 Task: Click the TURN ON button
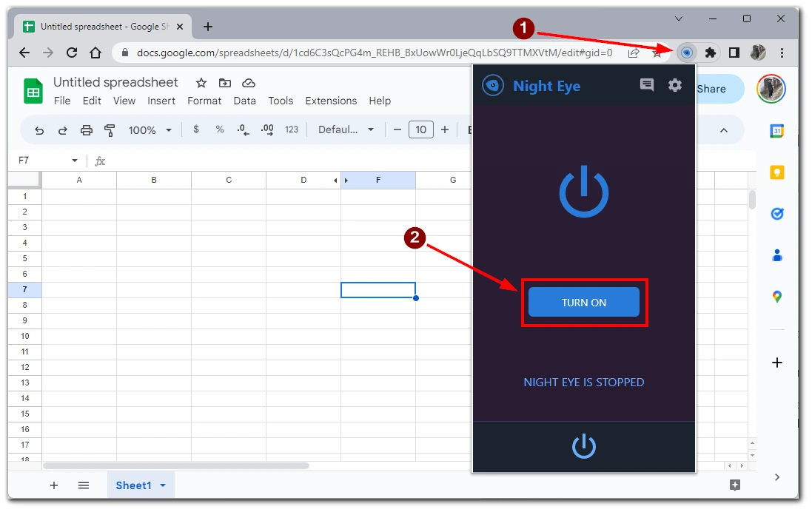[x=583, y=303]
